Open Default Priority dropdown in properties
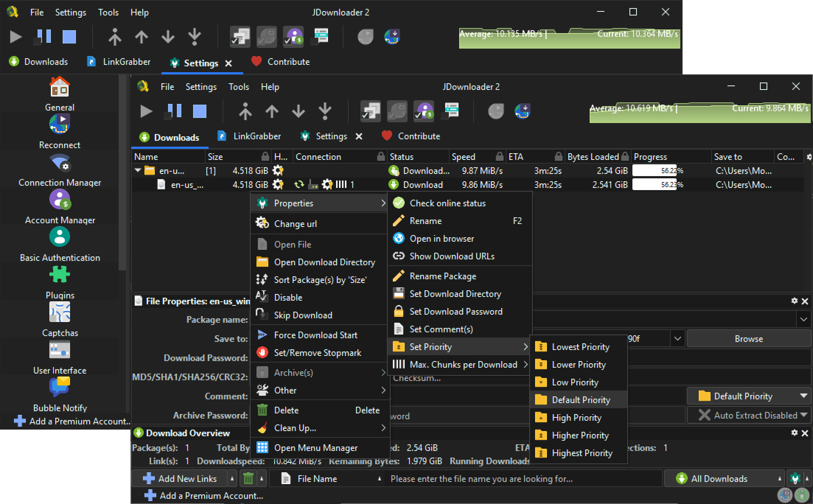 click(x=749, y=396)
